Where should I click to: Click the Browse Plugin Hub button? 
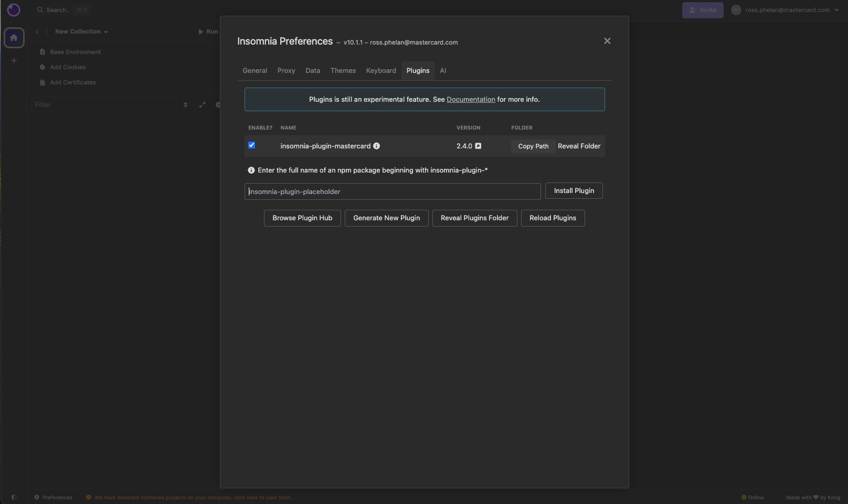coord(302,218)
